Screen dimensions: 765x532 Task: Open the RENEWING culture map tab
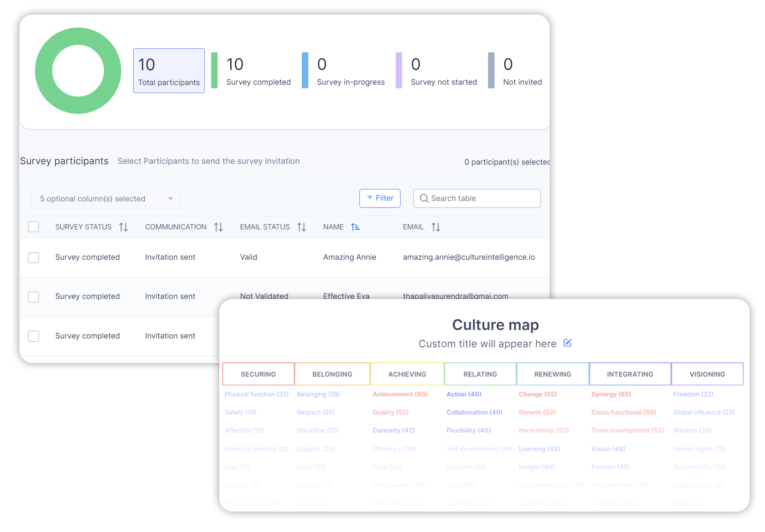click(552, 374)
